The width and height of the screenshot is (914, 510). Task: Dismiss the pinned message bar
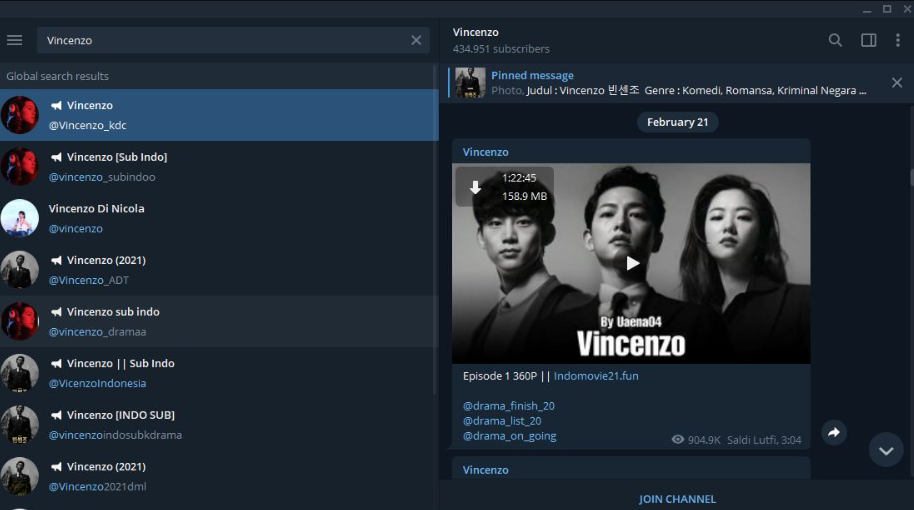pyautogui.click(x=897, y=83)
